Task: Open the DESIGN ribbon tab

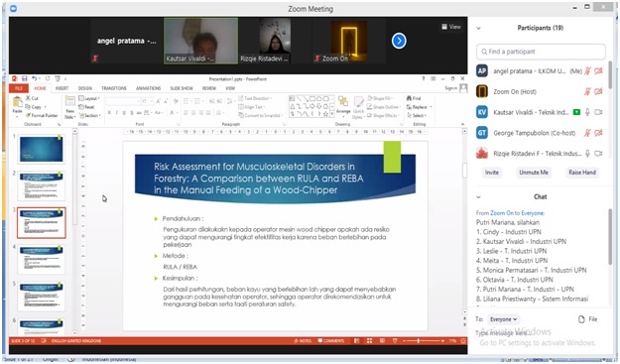Action: (x=85, y=88)
